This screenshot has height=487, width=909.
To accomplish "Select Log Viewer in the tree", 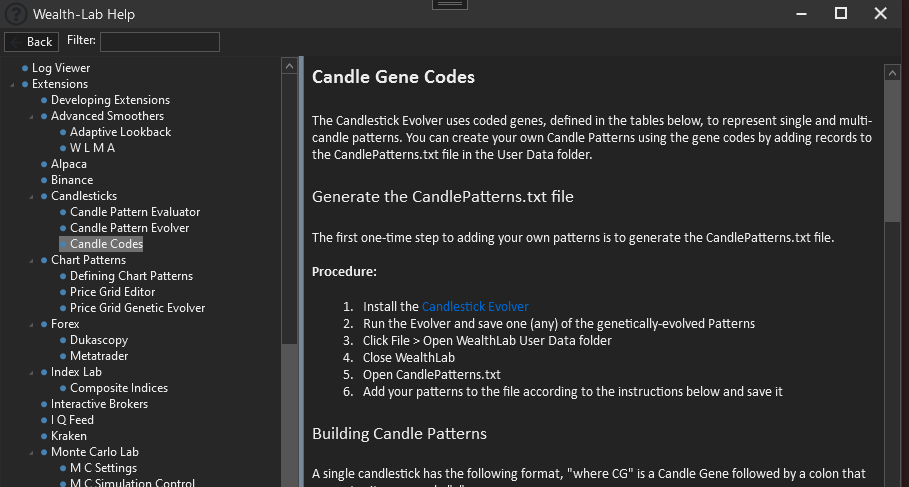I will click(60, 68).
